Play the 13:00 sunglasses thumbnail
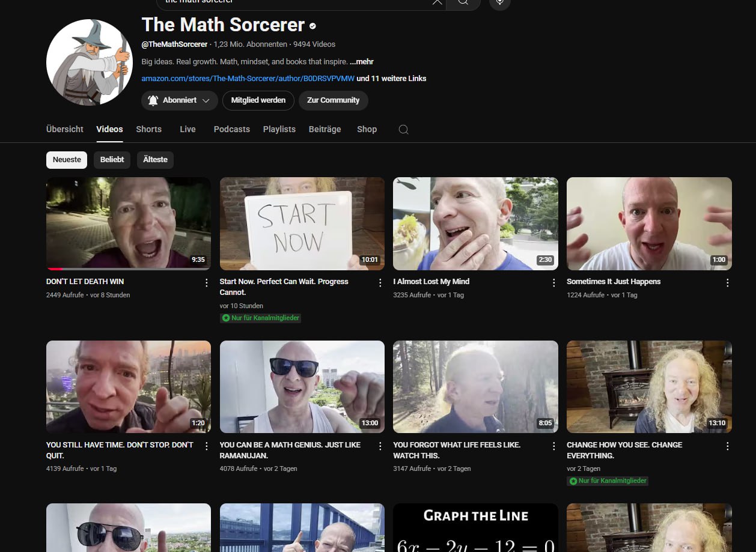Screen dimensions: 756x552 point(302,387)
